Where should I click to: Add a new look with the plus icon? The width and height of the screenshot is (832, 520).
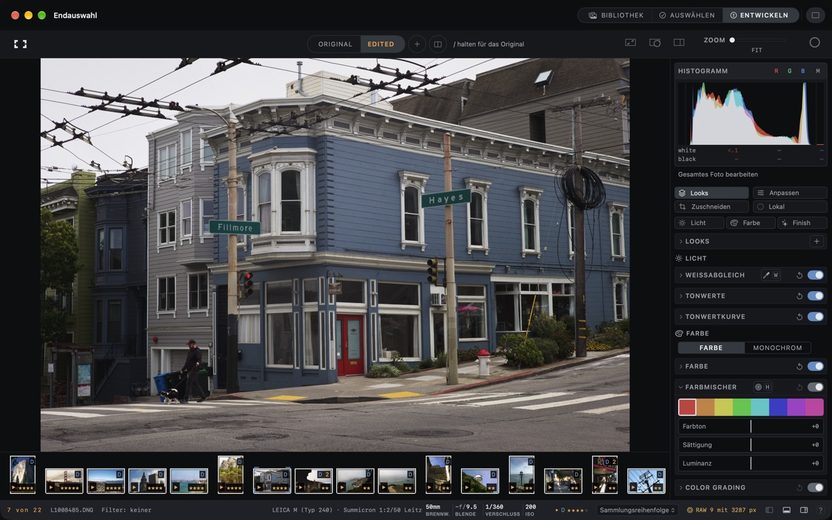point(817,241)
